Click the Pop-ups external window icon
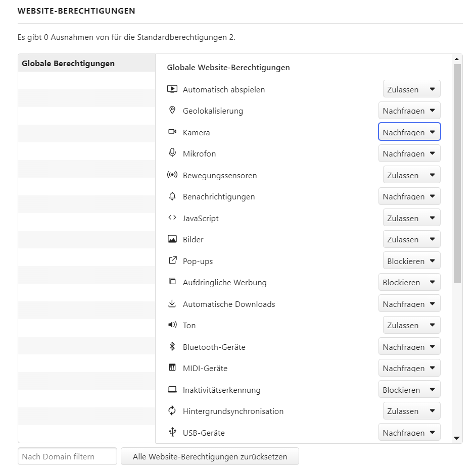 click(172, 260)
